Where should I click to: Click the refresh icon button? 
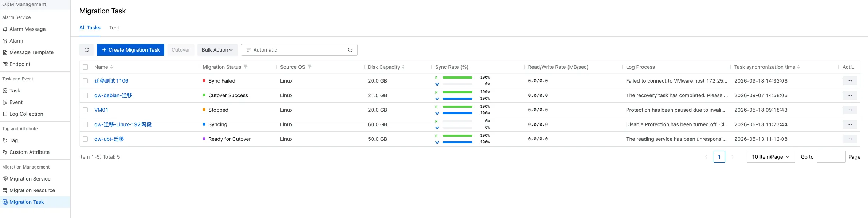(87, 50)
